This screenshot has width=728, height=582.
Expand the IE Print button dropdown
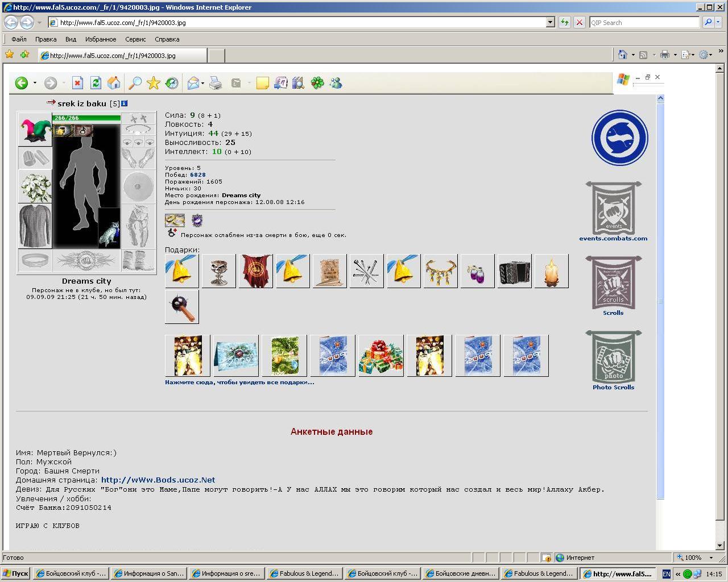click(675, 55)
